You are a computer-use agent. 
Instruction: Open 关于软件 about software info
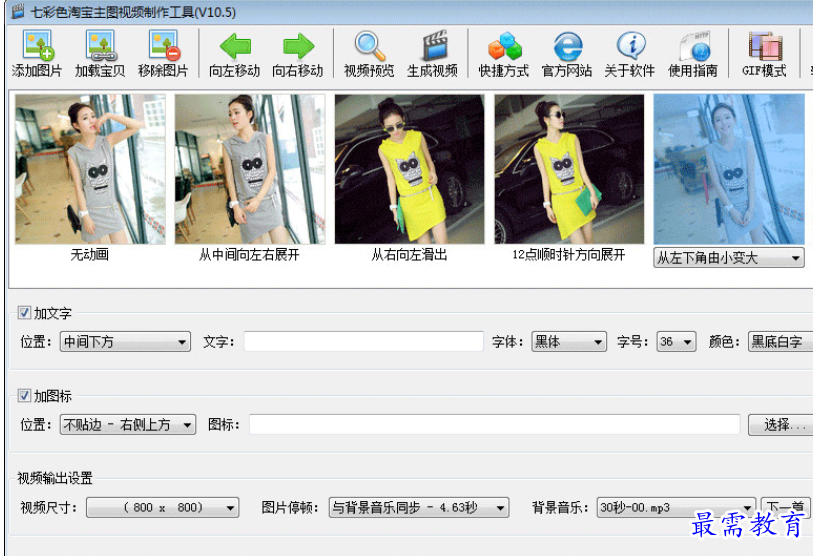click(630, 53)
